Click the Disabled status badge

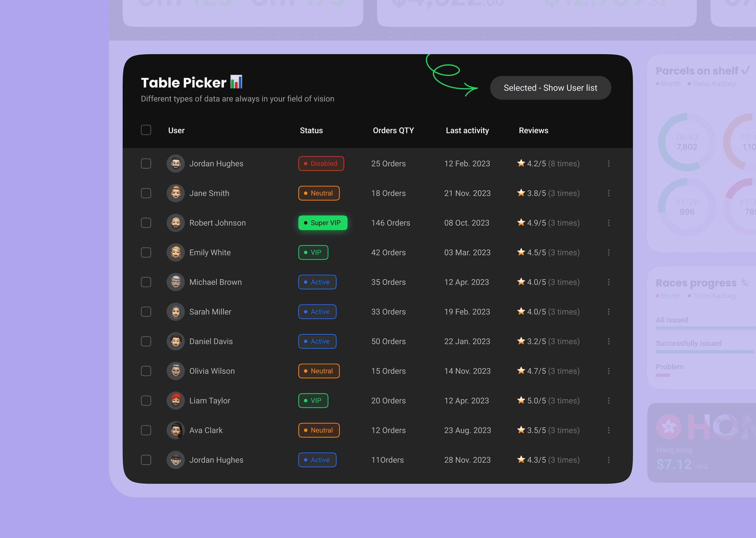coord(321,164)
